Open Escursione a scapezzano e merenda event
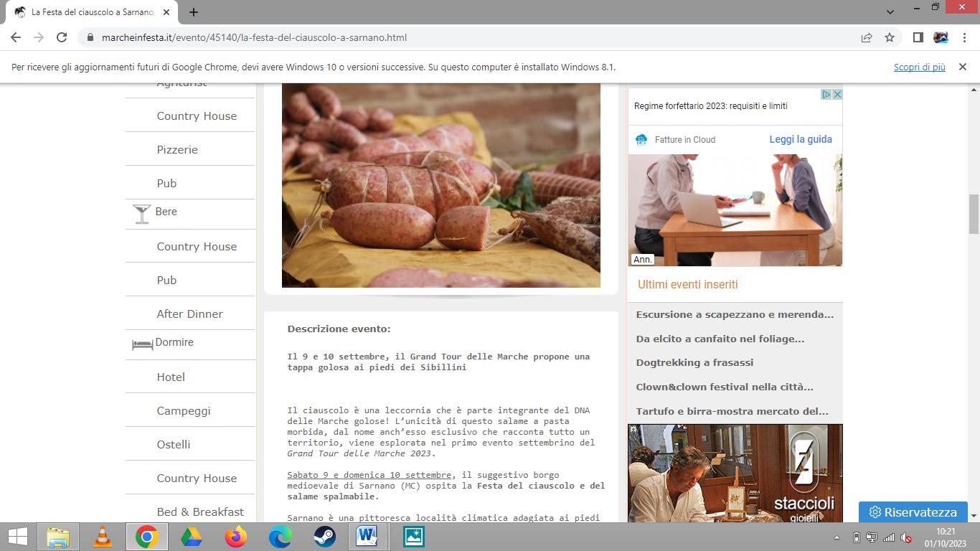Viewport: 980px width, 551px height. 735,314
